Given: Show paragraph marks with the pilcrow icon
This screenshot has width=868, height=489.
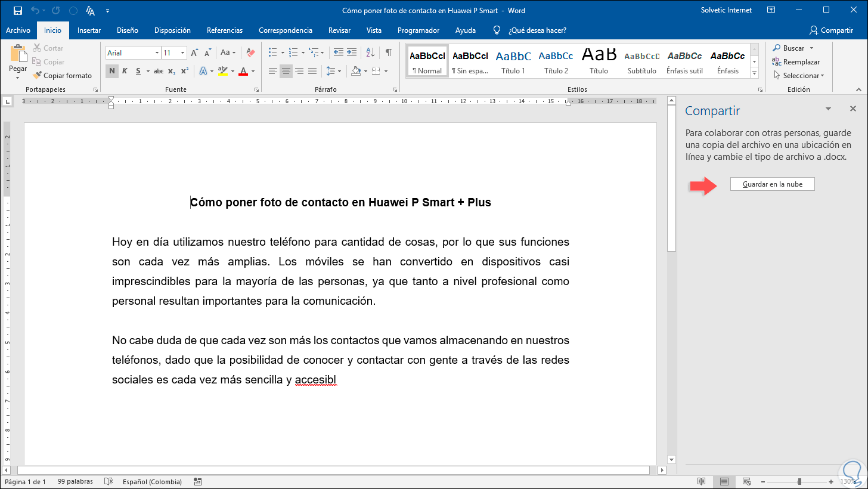Looking at the screenshot, I should [x=388, y=52].
